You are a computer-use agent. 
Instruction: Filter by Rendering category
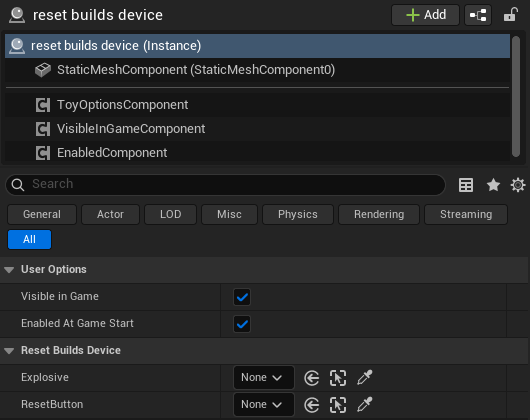pos(379,214)
